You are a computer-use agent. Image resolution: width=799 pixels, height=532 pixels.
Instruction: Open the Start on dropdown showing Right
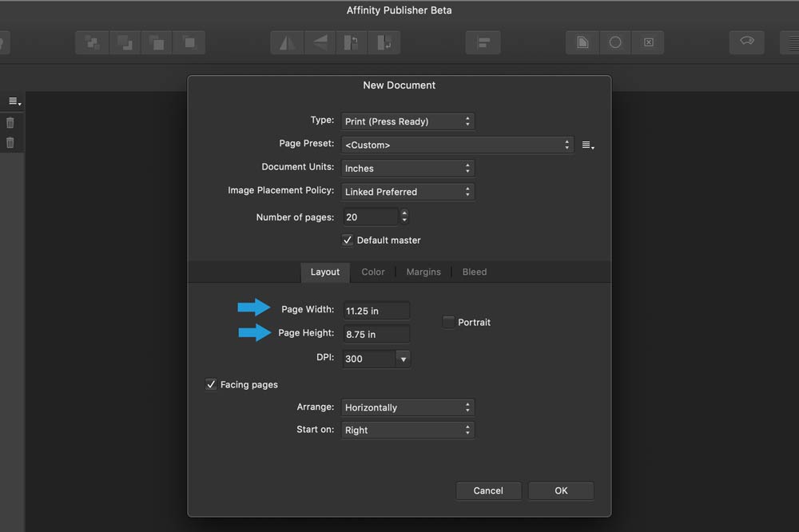(x=407, y=430)
